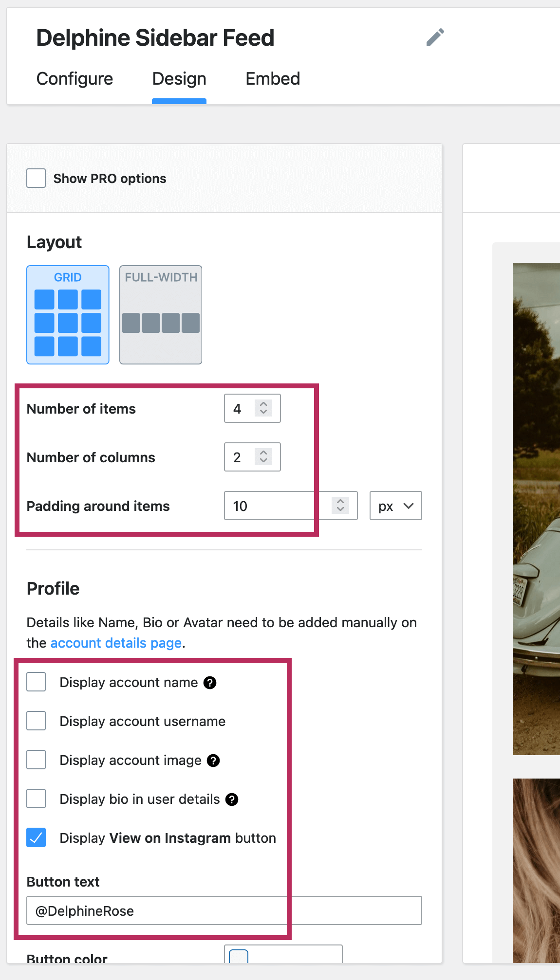
Task: Click help icon next to Display account image
Action: [x=213, y=761]
